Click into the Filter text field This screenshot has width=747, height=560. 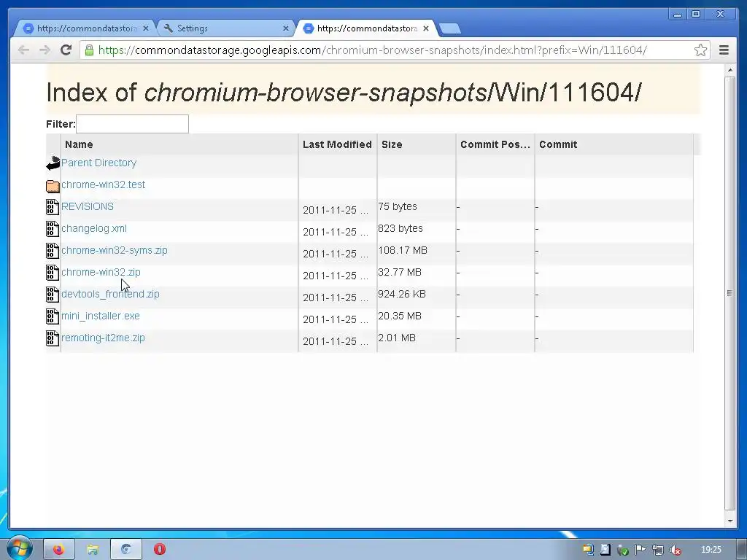(x=133, y=124)
